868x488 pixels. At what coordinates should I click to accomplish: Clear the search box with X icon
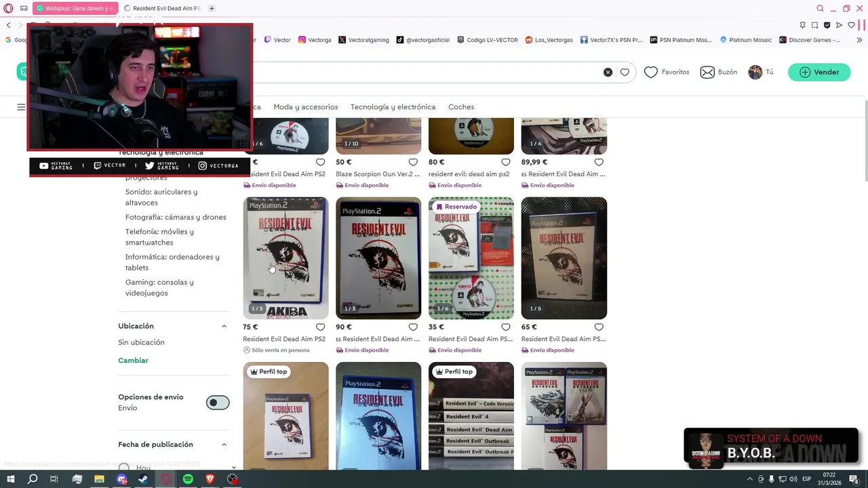tap(608, 72)
